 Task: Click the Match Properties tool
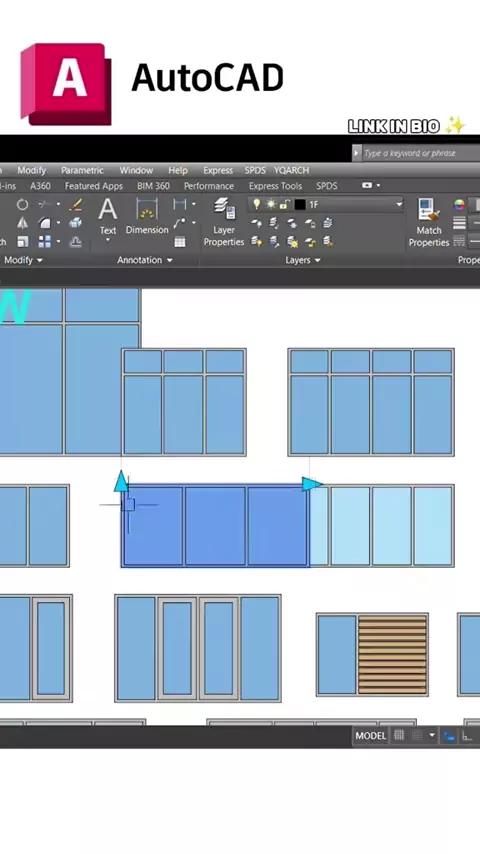pyautogui.click(x=429, y=222)
